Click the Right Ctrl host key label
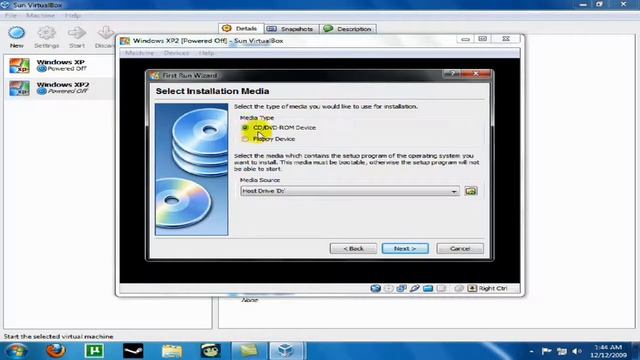 493,288
